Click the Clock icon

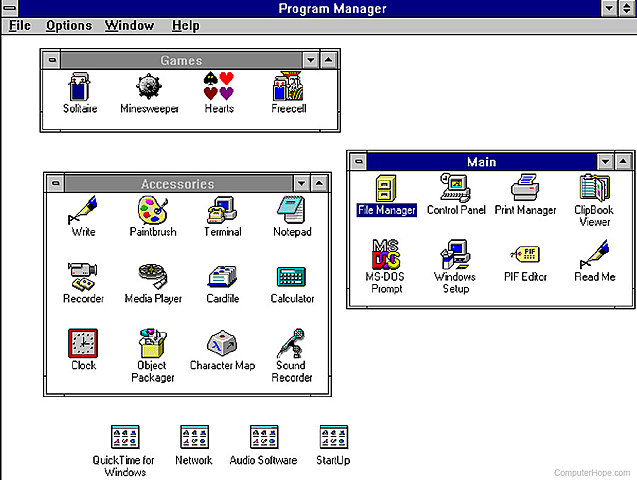tap(83, 343)
